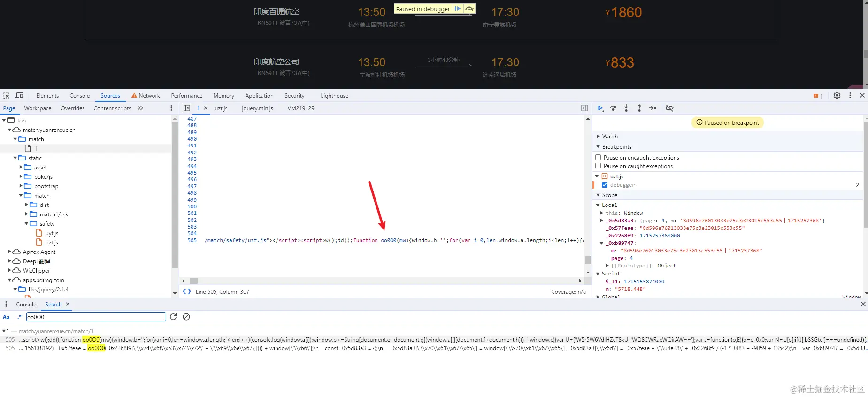The image size is (868, 397).
Task: Expand the asset folder
Action: pos(21,167)
